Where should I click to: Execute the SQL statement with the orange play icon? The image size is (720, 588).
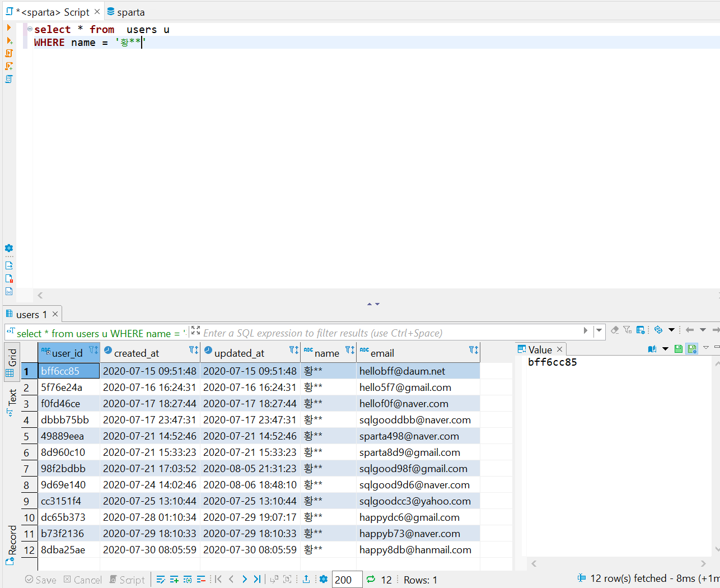click(9, 27)
